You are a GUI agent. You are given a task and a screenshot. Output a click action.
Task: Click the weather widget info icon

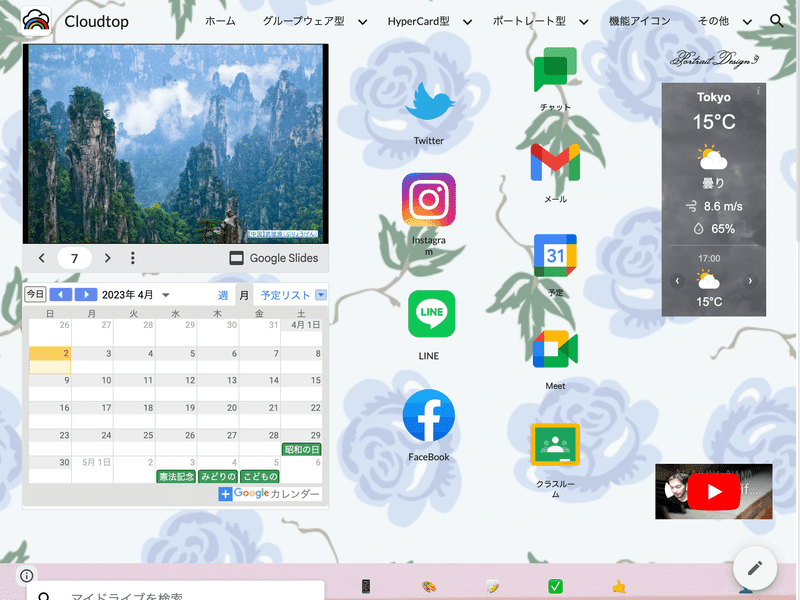point(758,91)
